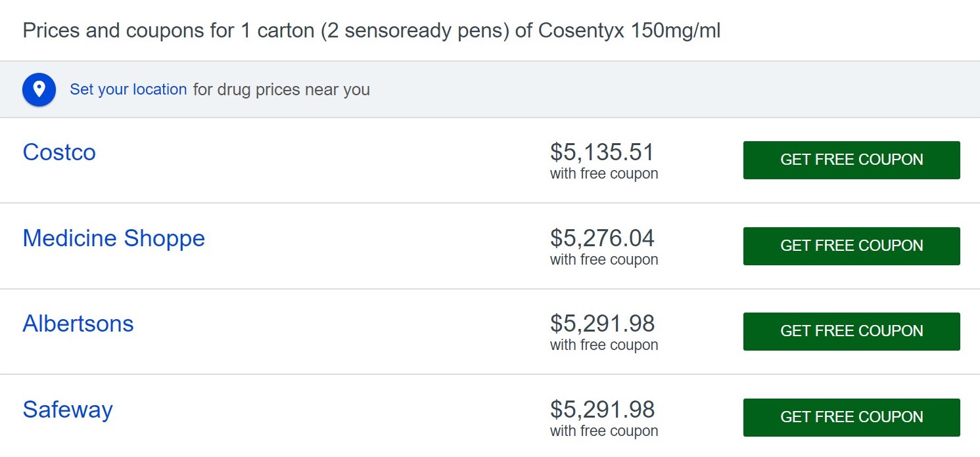Click the Cosentyx prices and coupons heading
The height and width of the screenshot is (457, 980).
coord(371,31)
